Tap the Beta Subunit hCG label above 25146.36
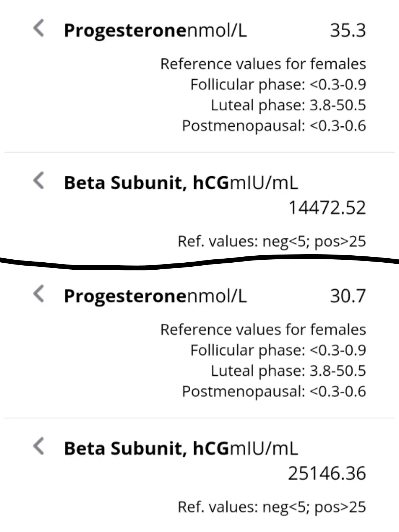The image size is (399, 532). pos(146,449)
